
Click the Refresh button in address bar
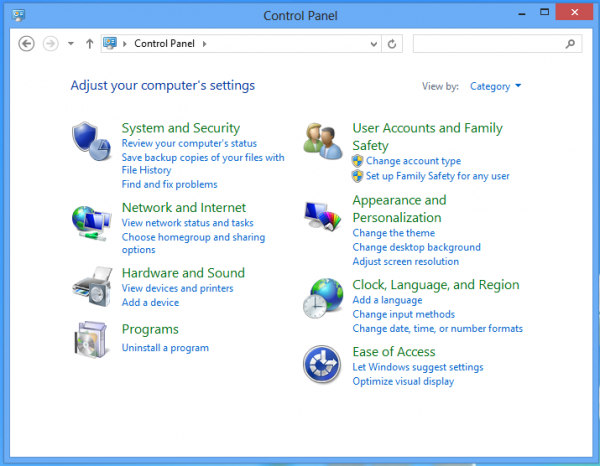coord(393,44)
